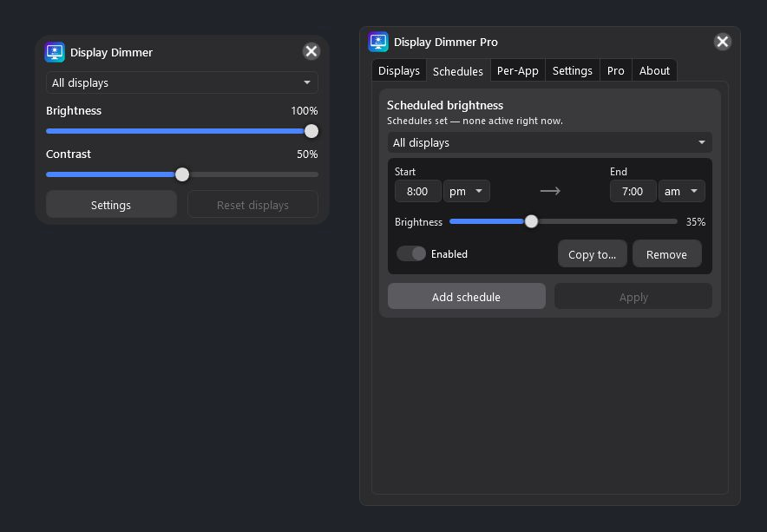The width and height of the screenshot is (767, 532).
Task: Close the Display Dimmer Pro window
Action: coord(723,42)
